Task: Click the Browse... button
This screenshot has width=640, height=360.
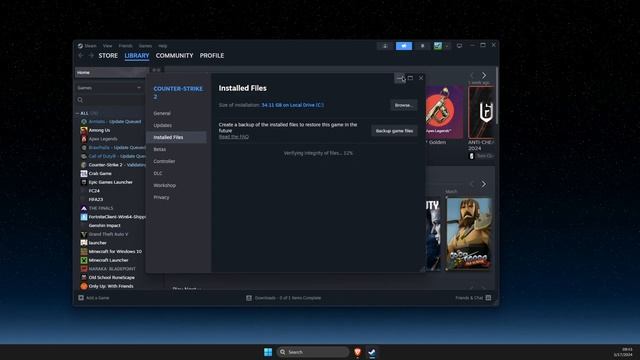Action: pyautogui.click(x=403, y=105)
